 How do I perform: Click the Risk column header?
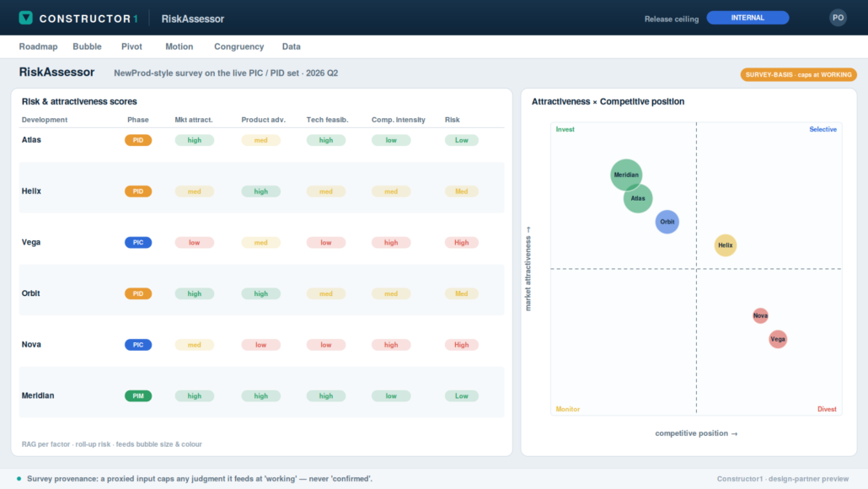(452, 120)
